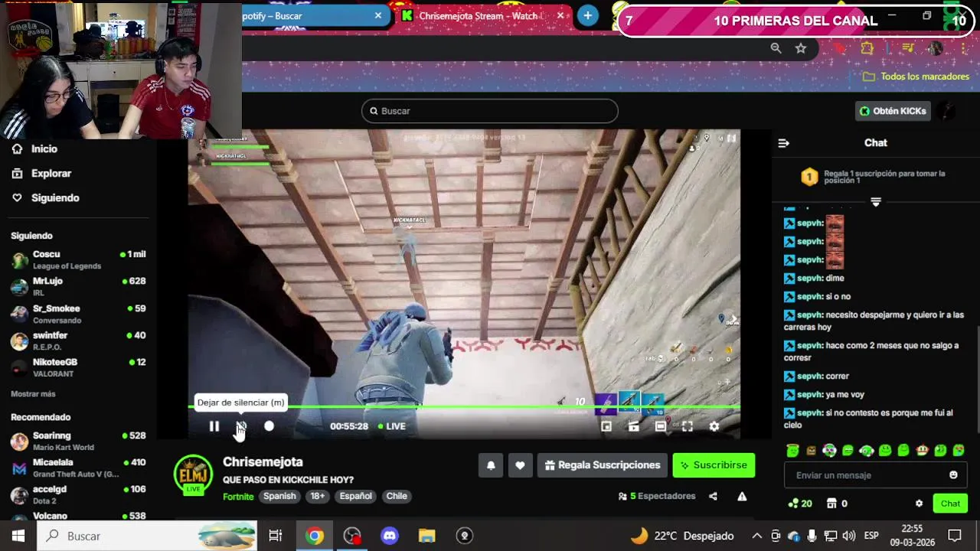Click the green Suscribirse button

[x=714, y=465]
